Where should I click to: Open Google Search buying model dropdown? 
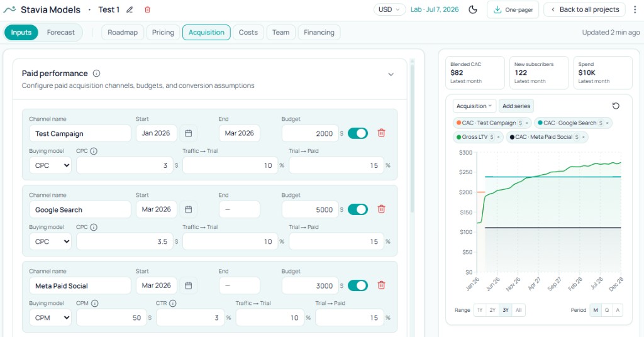[50, 242]
